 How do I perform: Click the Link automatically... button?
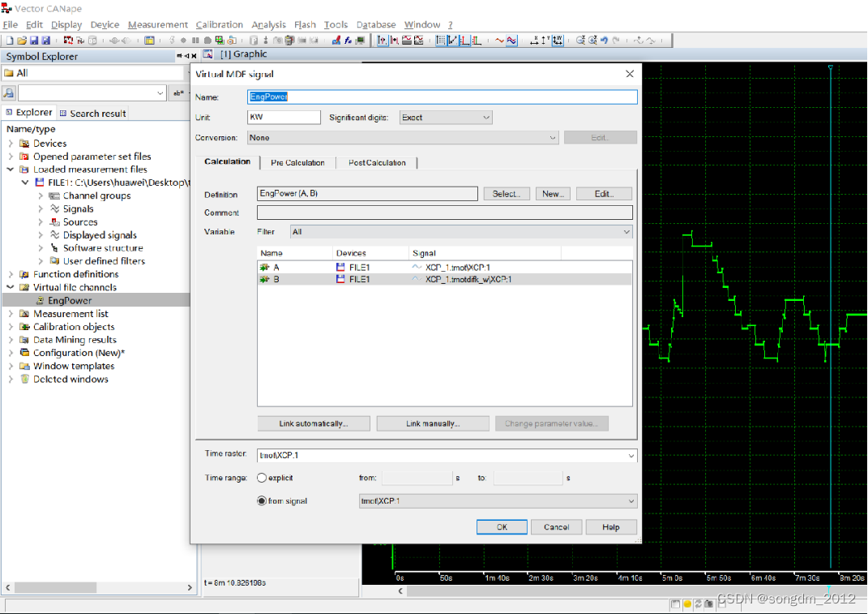[314, 423]
